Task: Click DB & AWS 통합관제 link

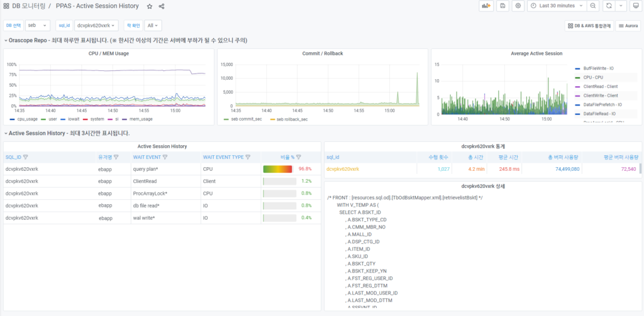Action: pos(588,26)
